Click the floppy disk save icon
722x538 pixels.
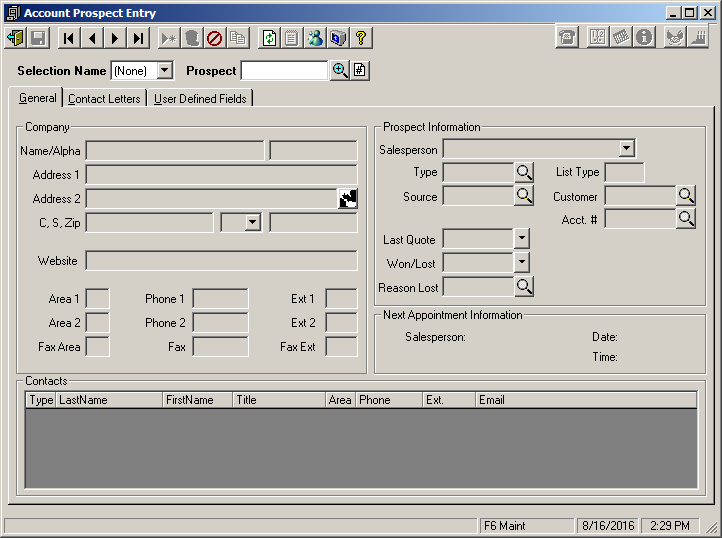[x=38, y=38]
